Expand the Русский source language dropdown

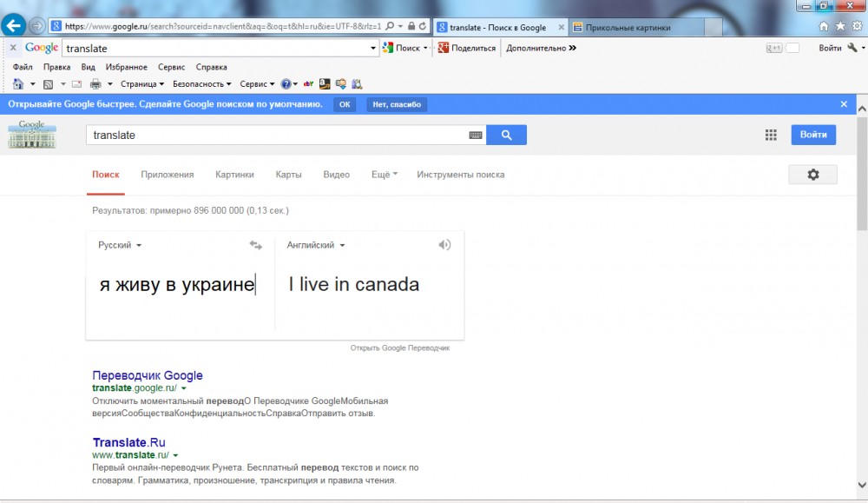click(120, 246)
